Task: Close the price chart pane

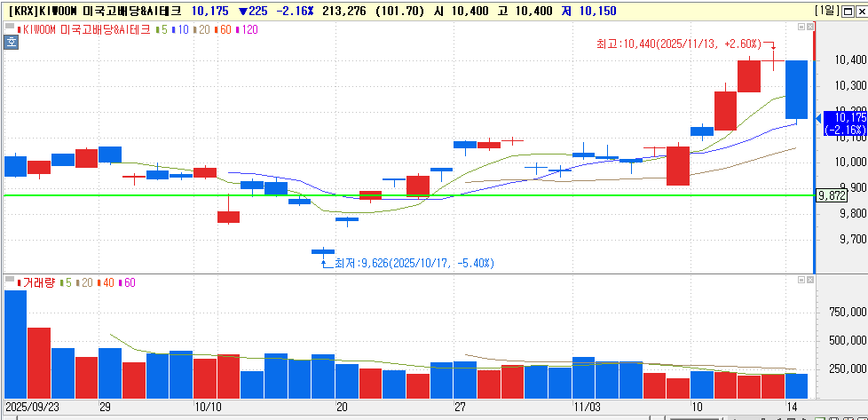Action: coord(810,27)
